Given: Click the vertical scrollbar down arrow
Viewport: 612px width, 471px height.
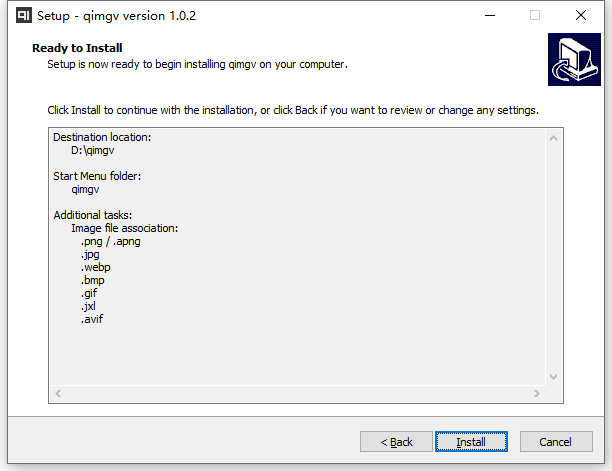Looking at the screenshot, I should point(553,377).
